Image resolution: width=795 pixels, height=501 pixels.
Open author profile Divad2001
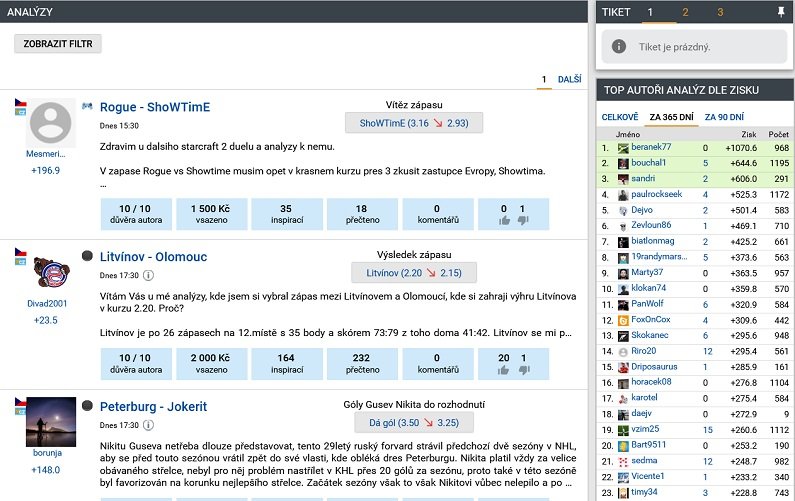click(47, 303)
